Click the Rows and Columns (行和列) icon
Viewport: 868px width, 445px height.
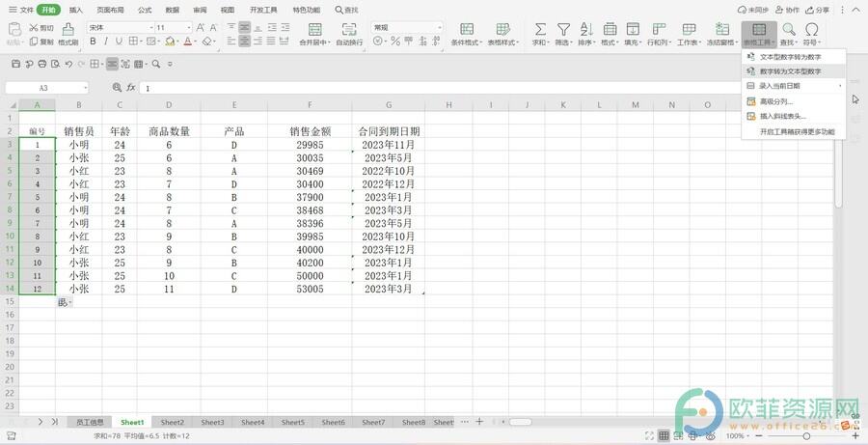[659, 29]
